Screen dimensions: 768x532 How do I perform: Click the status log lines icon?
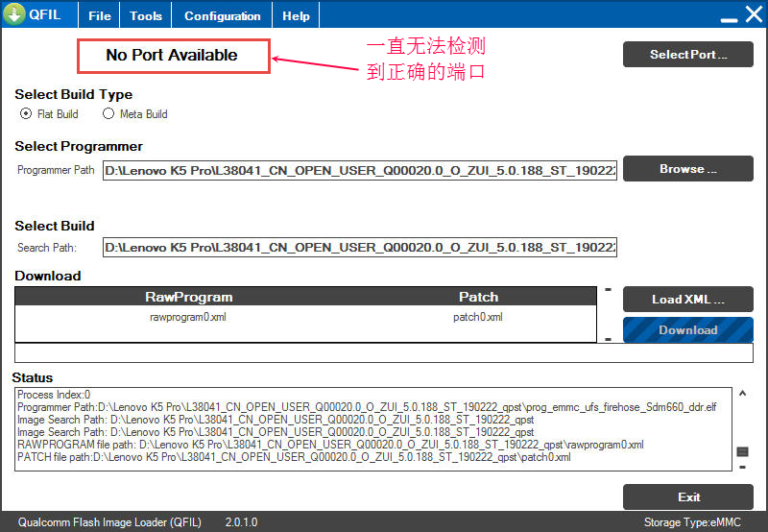[x=742, y=451]
